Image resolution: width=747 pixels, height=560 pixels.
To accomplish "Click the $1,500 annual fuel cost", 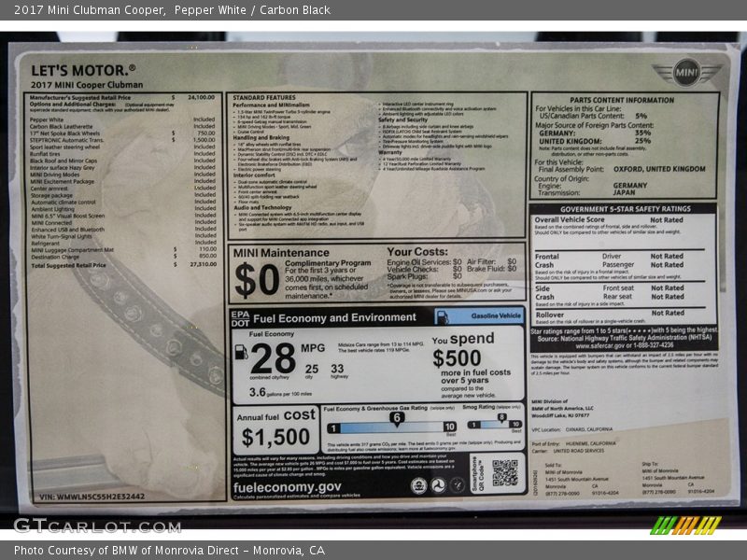I will pos(275,437).
